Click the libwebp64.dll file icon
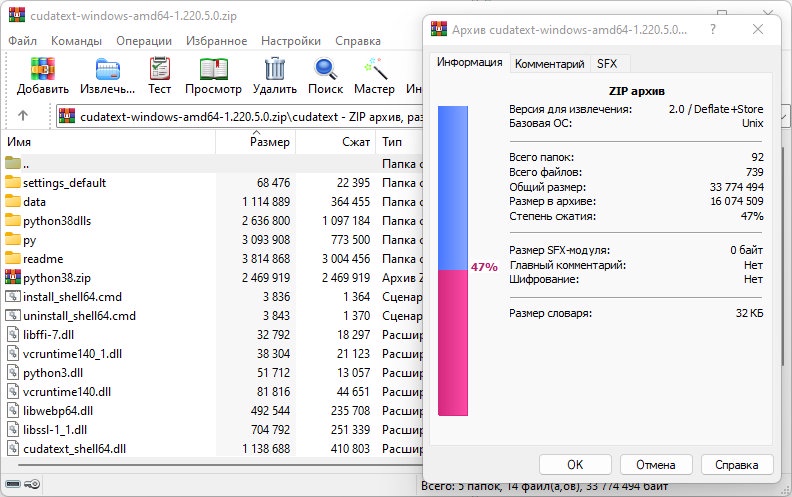 (x=13, y=411)
